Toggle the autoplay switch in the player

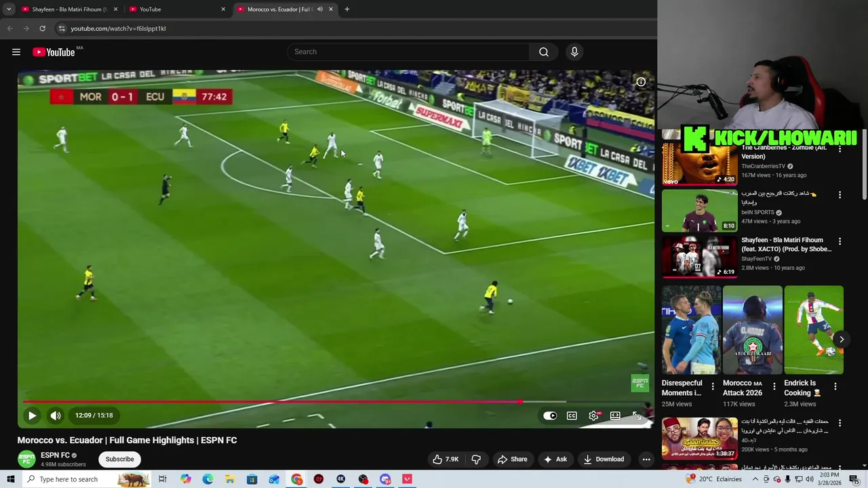click(550, 415)
